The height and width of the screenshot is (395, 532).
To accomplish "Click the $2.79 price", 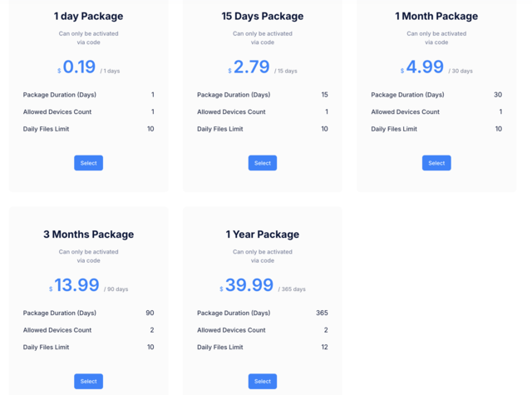I will (x=252, y=67).
